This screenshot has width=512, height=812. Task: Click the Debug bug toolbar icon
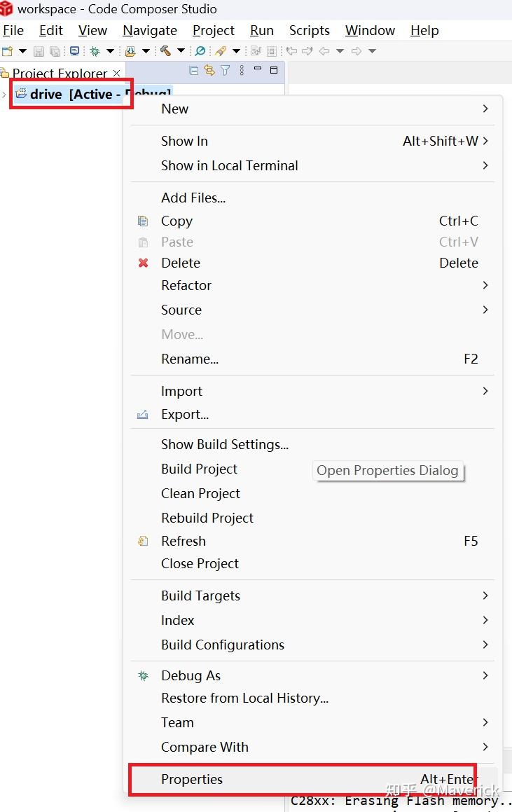click(x=95, y=51)
